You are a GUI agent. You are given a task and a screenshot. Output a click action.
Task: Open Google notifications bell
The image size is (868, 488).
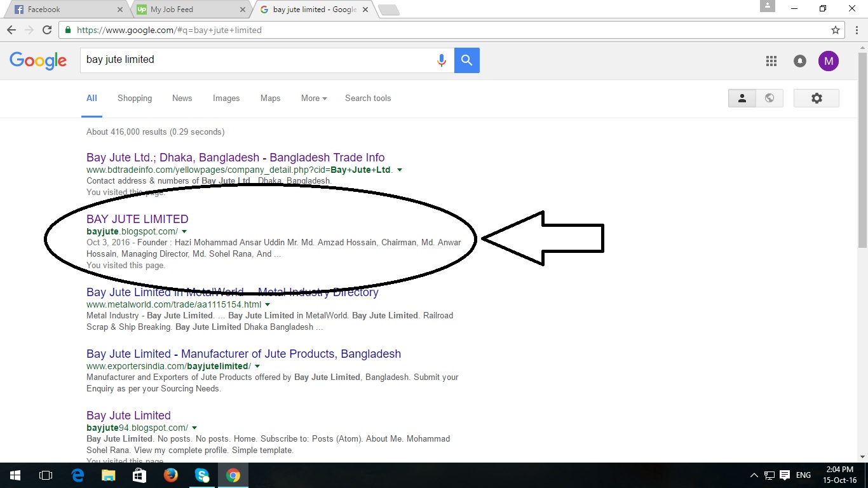pos(800,61)
